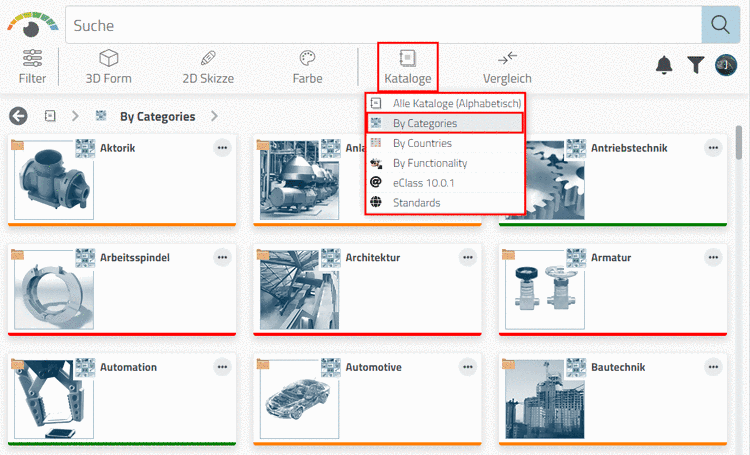Screen dimensions: 750x455
Task: Open the Automotive car thumbnail
Action: click(299, 399)
